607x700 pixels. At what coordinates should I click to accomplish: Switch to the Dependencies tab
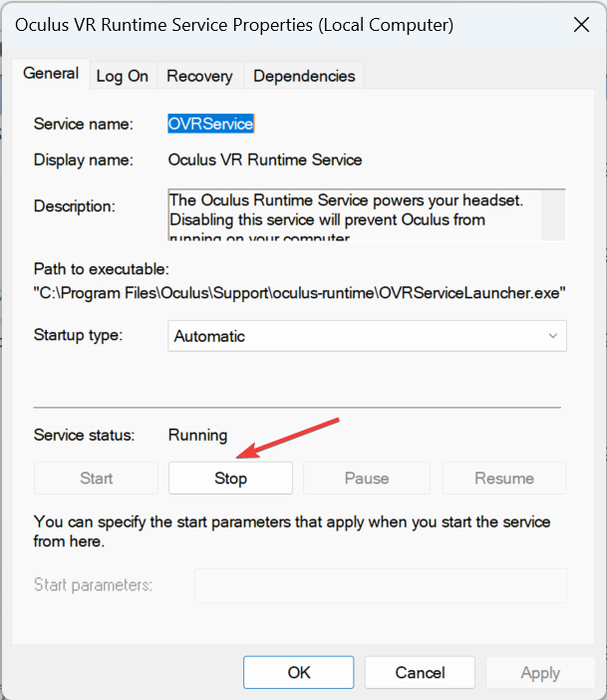click(x=304, y=77)
